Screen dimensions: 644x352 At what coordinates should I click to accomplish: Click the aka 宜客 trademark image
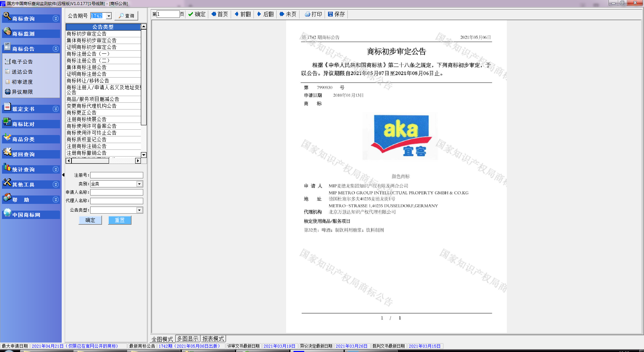coord(400,136)
